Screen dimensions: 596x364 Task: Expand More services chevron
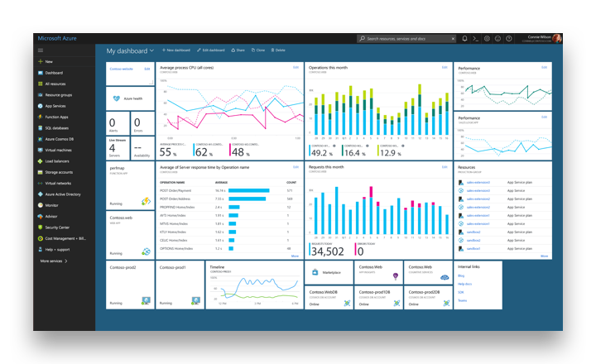pos(66,261)
